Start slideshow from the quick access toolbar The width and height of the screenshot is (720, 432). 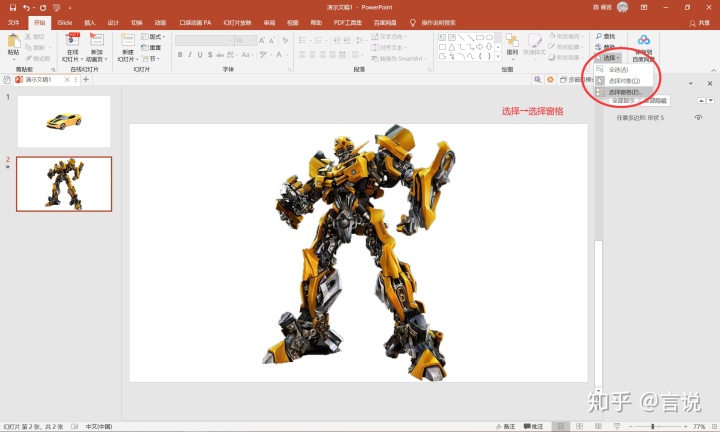[x=57, y=7]
